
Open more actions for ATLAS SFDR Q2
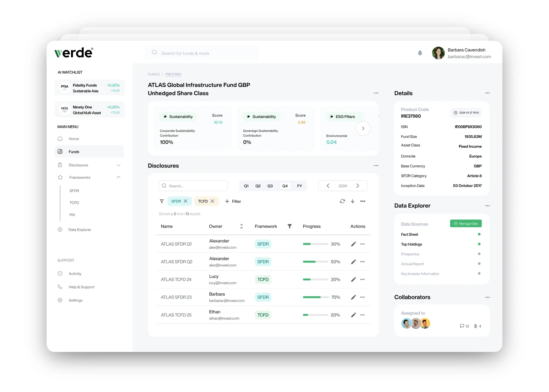pos(362,262)
